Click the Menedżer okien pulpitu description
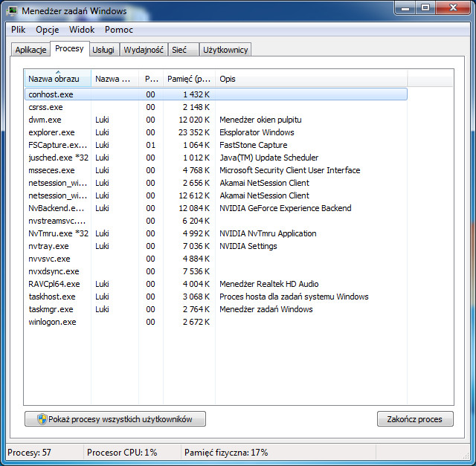Image resolution: width=476 pixels, height=466 pixels. pos(260,120)
